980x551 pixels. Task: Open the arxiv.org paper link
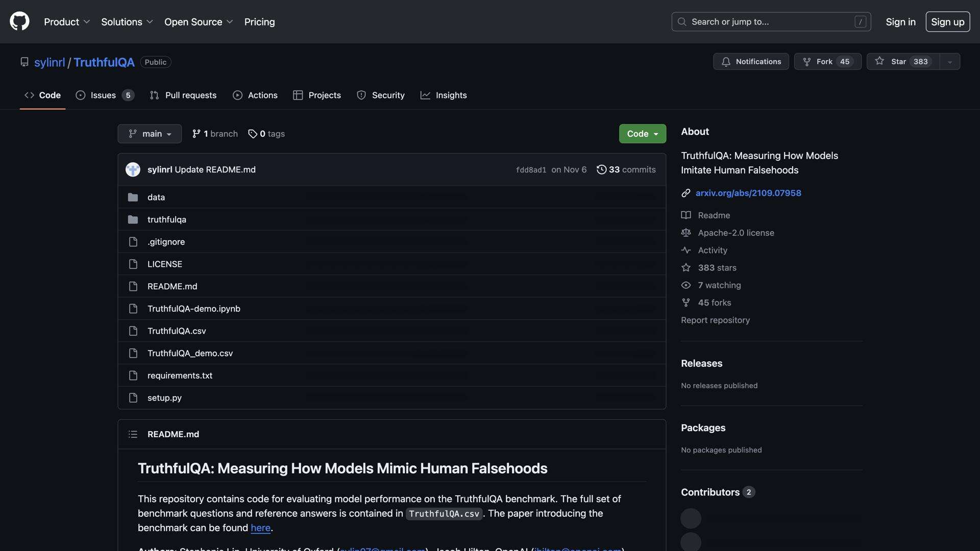(748, 193)
